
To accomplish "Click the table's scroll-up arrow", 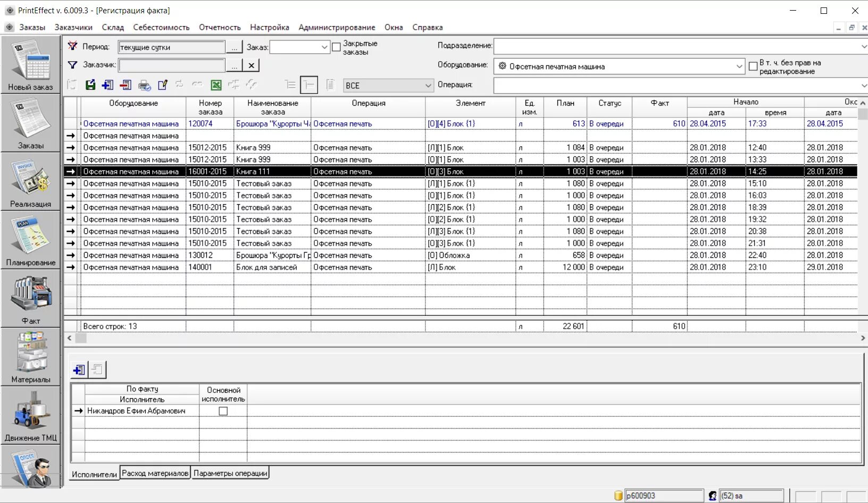I will (x=863, y=103).
